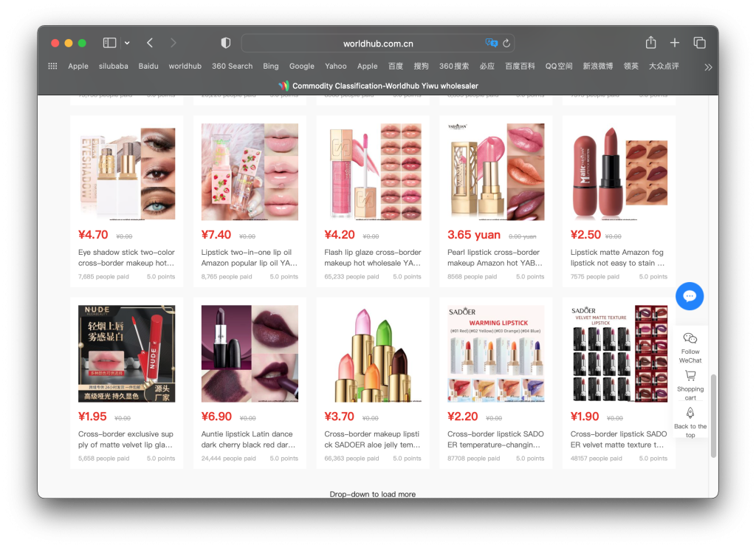Open a new tab with plus icon
Viewport: 756px width, 548px height.
pyautogui.click(x=674, y=43)
